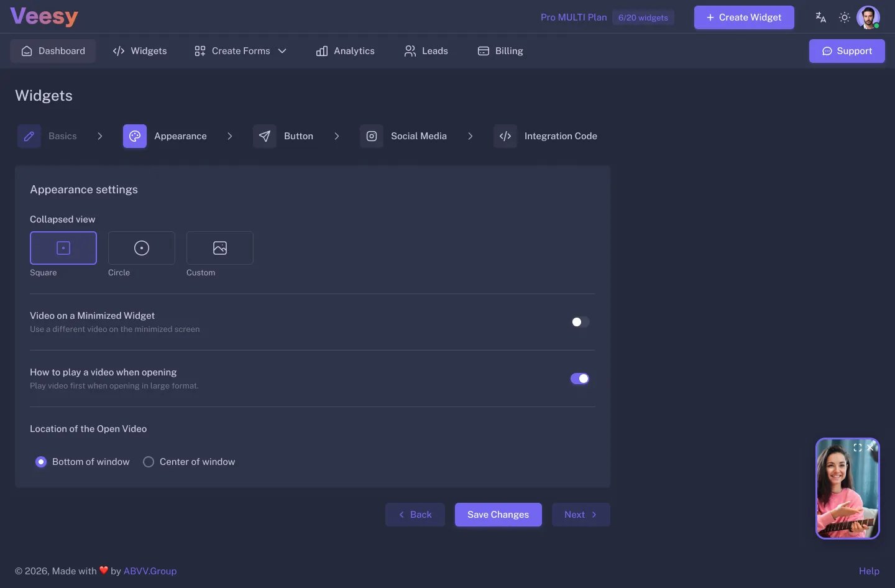Enable Video on a Minimized Widget switch
Screen dimensions: 895x588
[580, 322]
